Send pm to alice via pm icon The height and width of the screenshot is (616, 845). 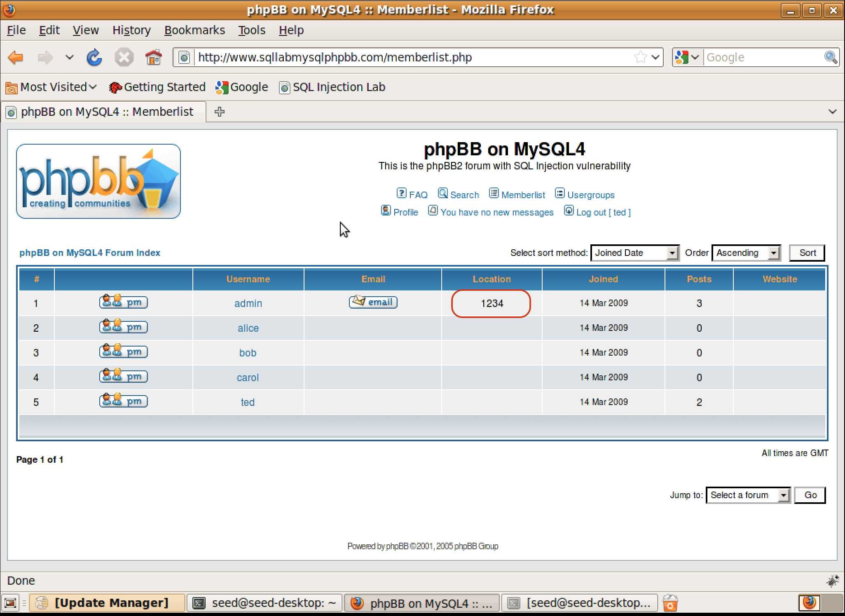click(x=123, y=327)
